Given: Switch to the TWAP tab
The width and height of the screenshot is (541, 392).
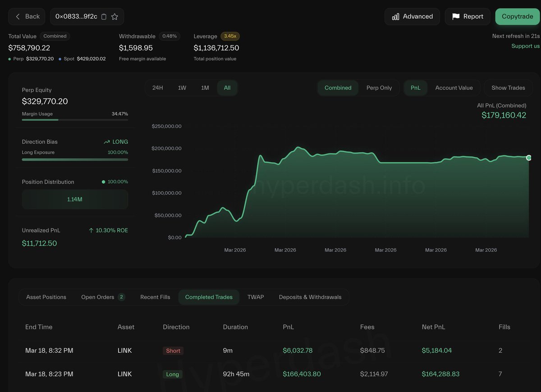Looking at the screenshot, I should pos(256,297).
